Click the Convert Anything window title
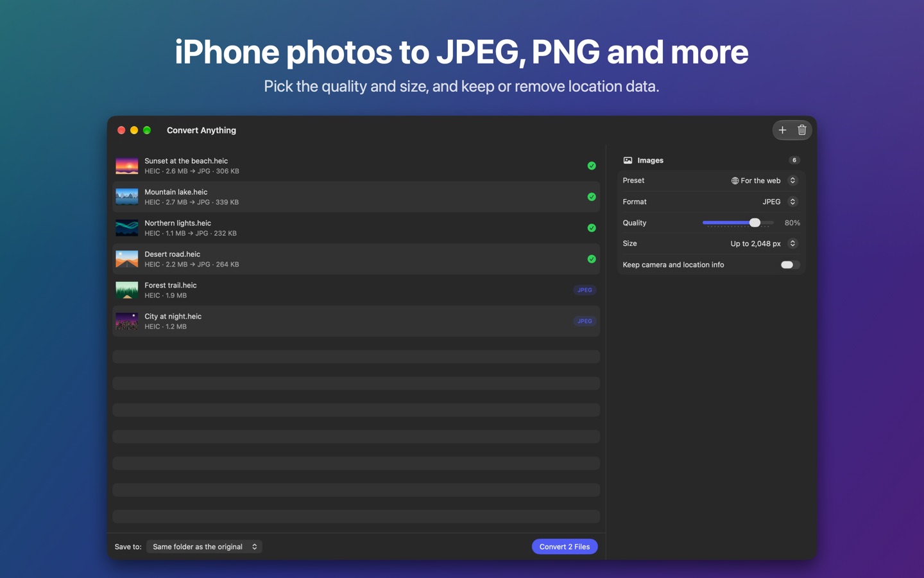Image resolution: width=924 pixels, height=578 pixels. (x=201, y=130)
